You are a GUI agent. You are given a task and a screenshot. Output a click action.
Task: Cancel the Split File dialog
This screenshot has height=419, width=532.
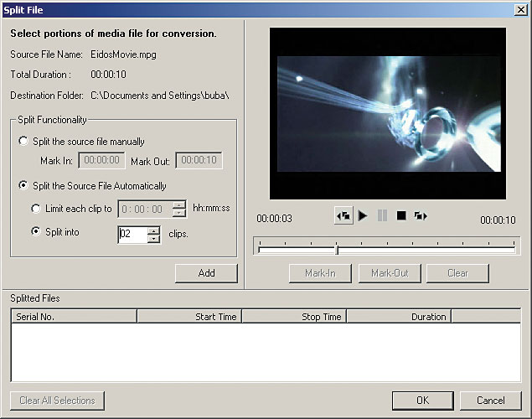pos(491,401)
